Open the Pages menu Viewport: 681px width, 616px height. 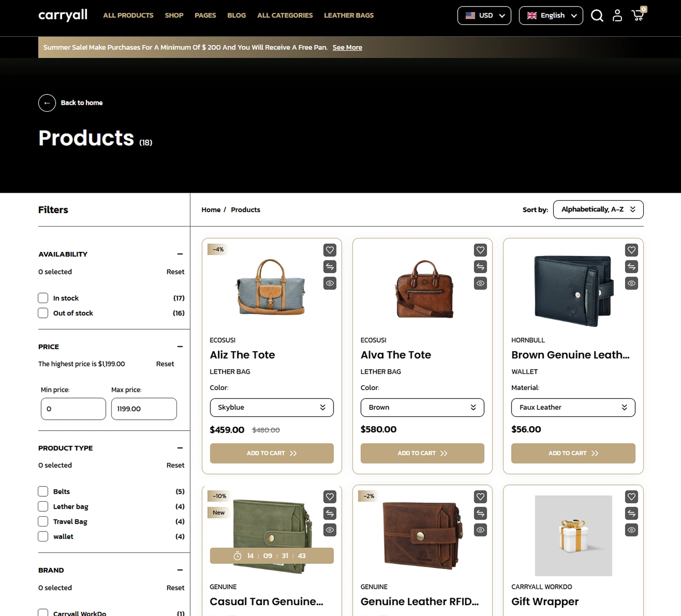[205, 15]
